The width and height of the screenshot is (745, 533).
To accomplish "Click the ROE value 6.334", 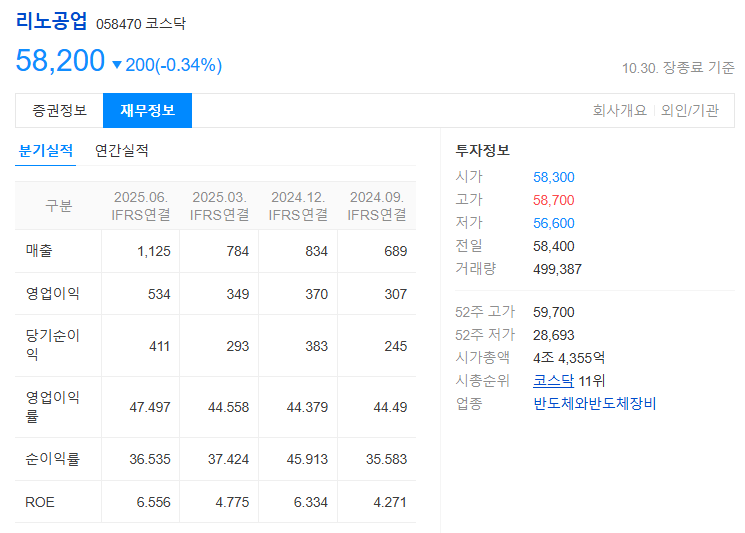I will click(x=311, y=502).
